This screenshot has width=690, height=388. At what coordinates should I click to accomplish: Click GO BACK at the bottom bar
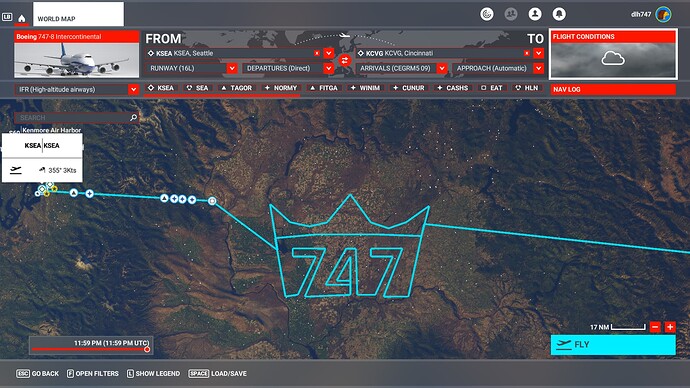[37, 373]
